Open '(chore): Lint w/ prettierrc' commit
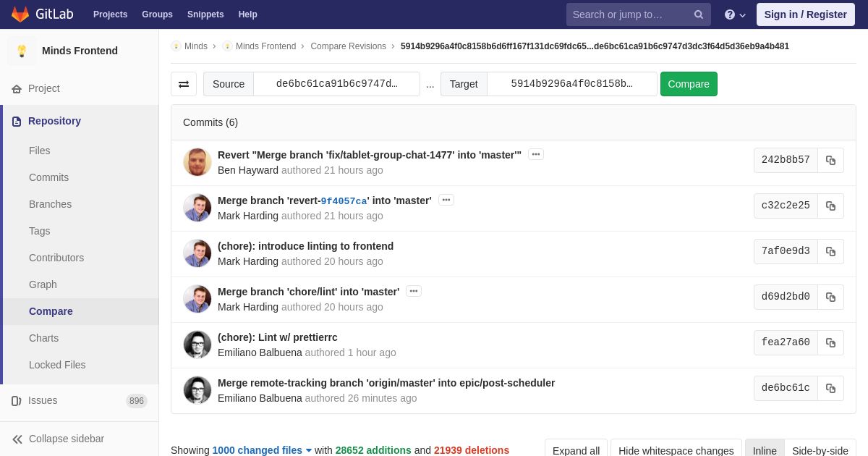868x456 pixels. 278,337
